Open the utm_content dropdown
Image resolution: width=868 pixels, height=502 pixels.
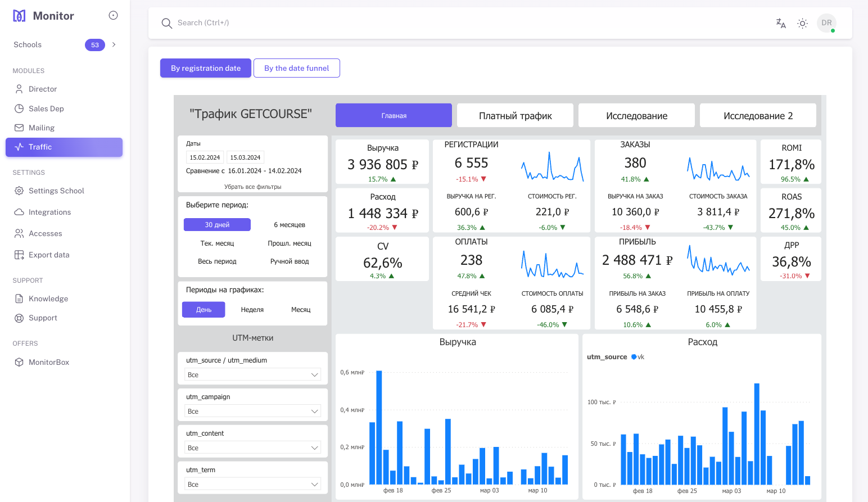point(252,447)
